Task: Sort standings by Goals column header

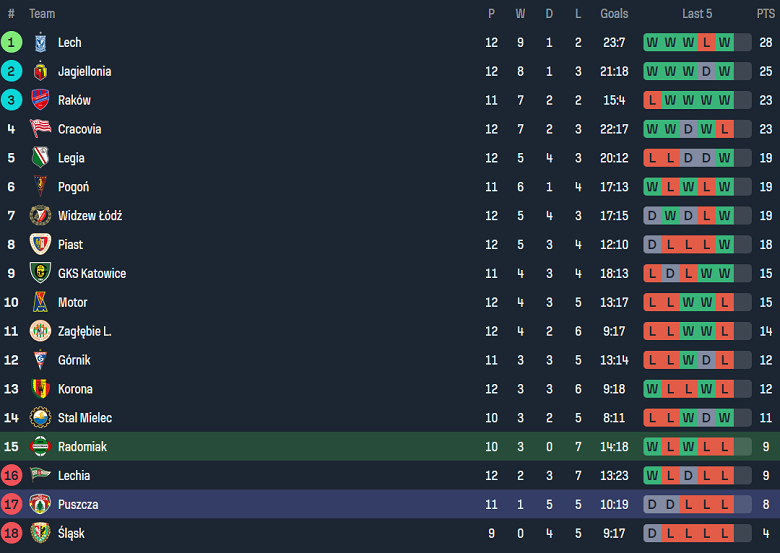Action: (x=614, y=14)
